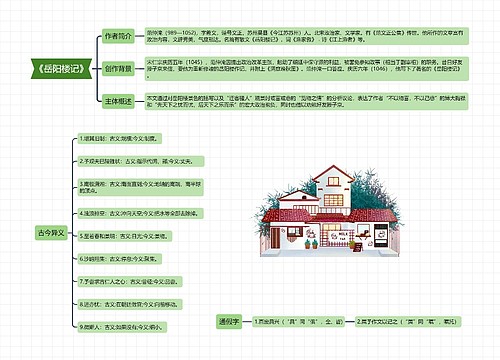Click item 2 starting with 予观夫巴陵胜状
The image size is (500, 360).
pyautogui.click(x=141, y=161)
